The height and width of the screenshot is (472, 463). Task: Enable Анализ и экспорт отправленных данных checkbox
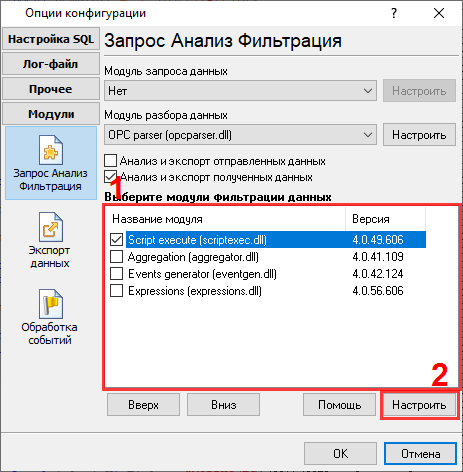click(111, 161)
